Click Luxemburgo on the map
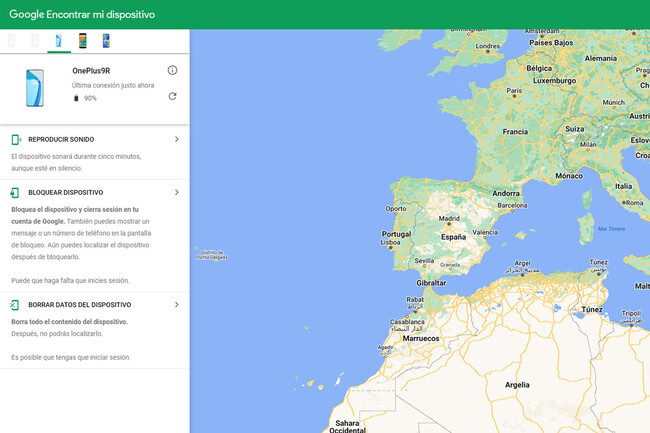Image resolution: width=650 pixels, height=433 pixels. (x=554, y=80)
